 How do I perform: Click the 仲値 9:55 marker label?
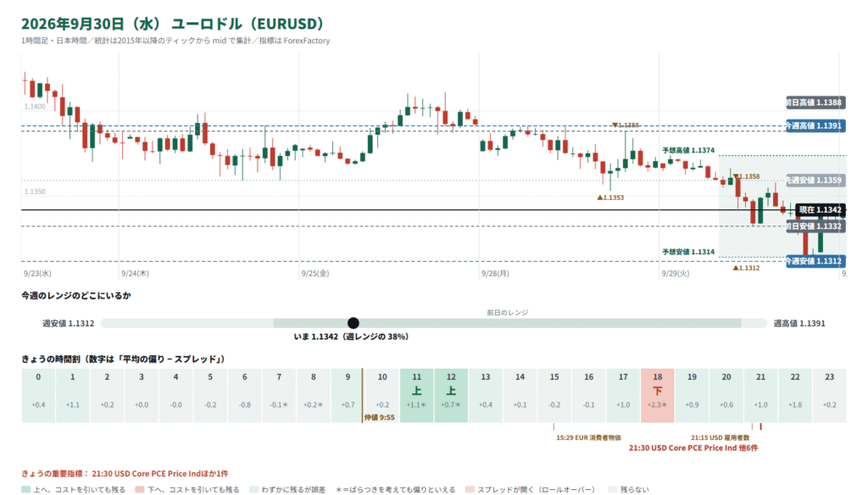(379, 418)
